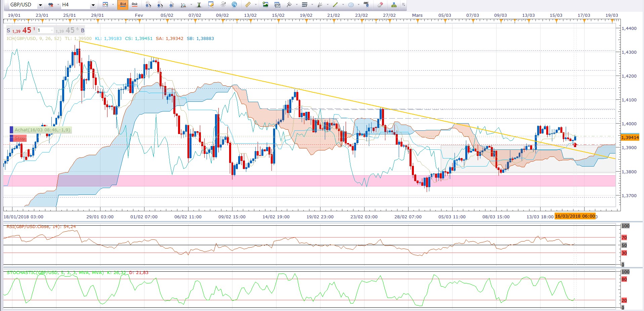Click the SB: 1,38883 value
Image resolution: width=644 pixels, height=311 pixels.
coord(201,39)
